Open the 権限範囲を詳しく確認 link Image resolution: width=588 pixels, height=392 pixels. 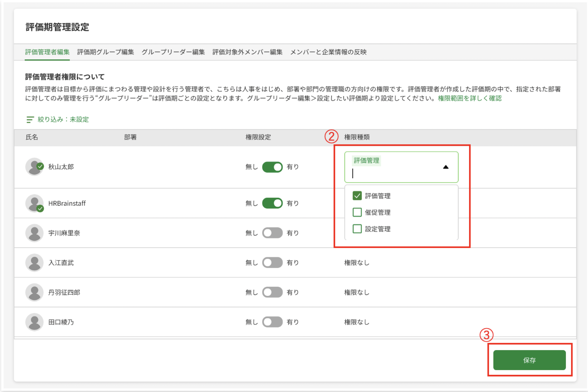click(470, 98)
